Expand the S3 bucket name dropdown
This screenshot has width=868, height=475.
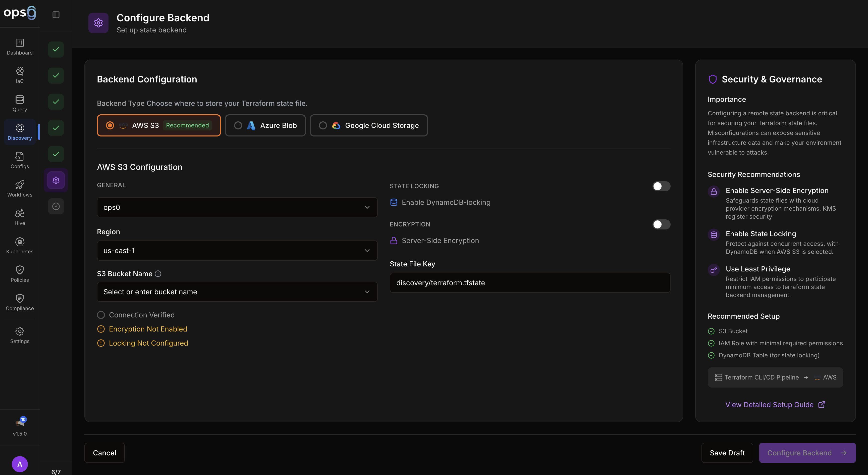point(237,292)
